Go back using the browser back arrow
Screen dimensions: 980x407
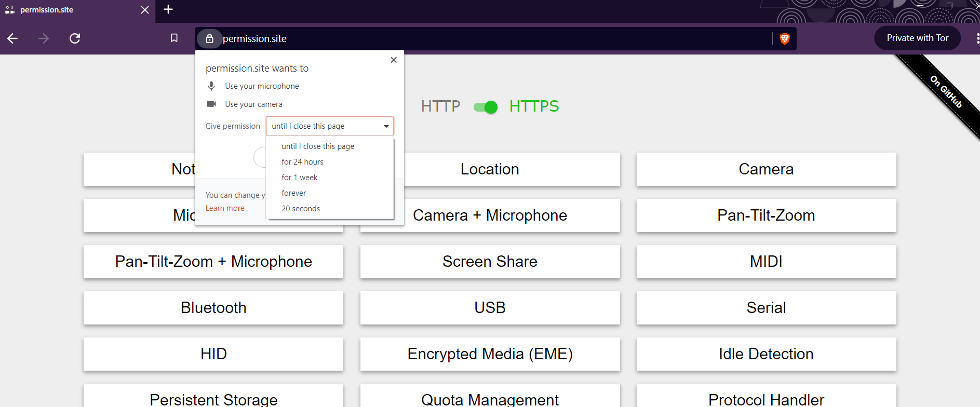12,38
